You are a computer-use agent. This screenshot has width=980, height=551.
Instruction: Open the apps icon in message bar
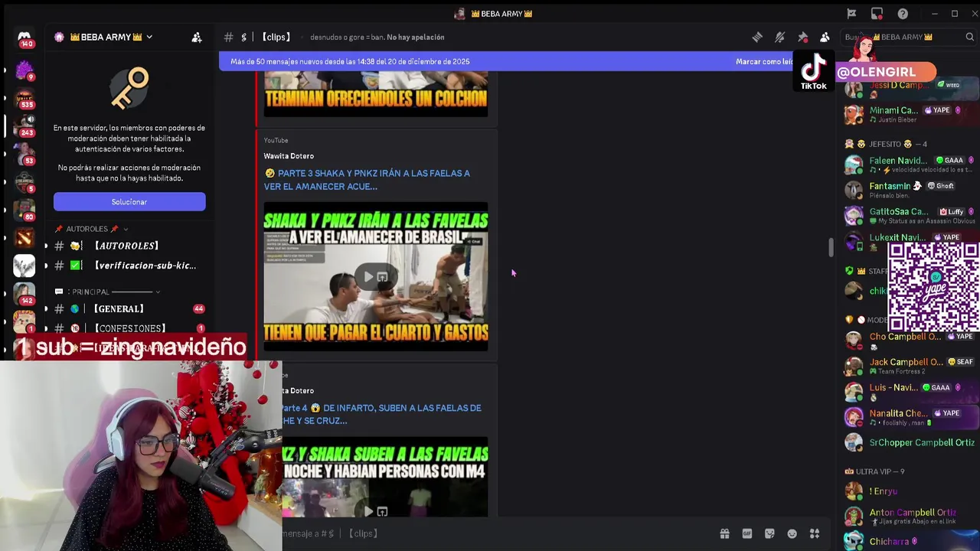(x=815, y=533)
